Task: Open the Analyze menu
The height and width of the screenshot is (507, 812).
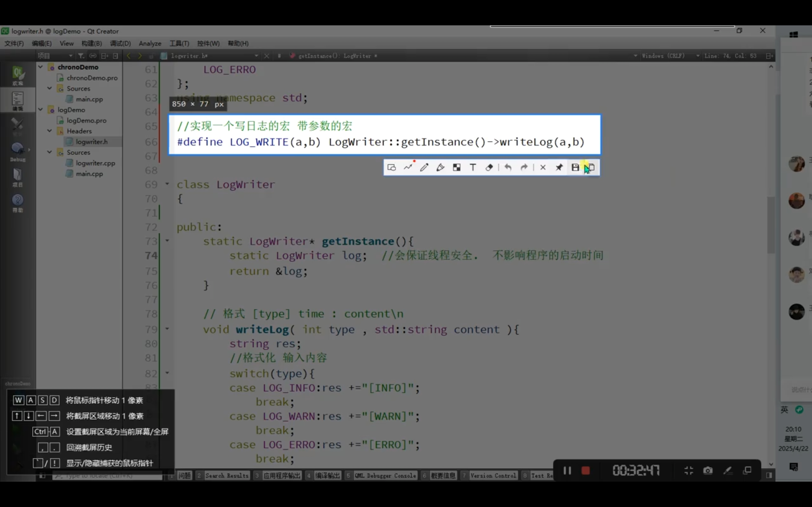Action: click(150, 44)
